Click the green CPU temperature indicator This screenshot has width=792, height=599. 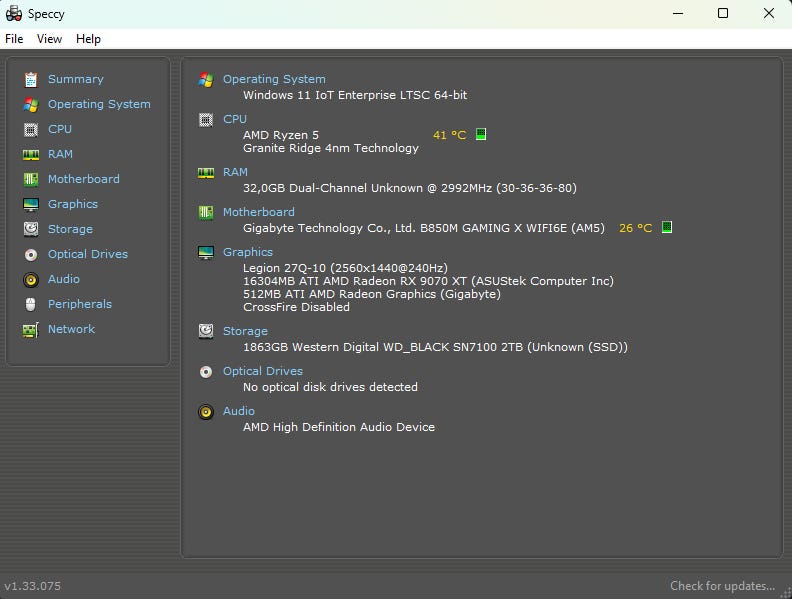coord(481,134)
